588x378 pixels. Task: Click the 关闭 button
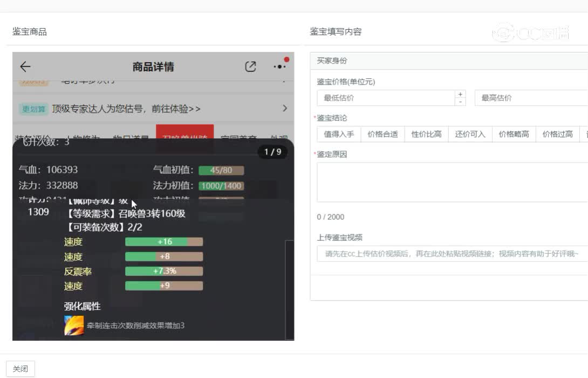(x=20, y=369)
